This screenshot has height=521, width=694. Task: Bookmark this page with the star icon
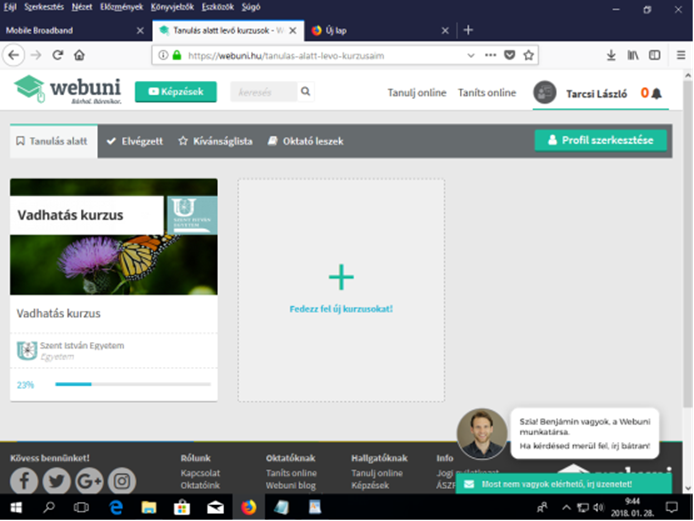coord(529,55)
